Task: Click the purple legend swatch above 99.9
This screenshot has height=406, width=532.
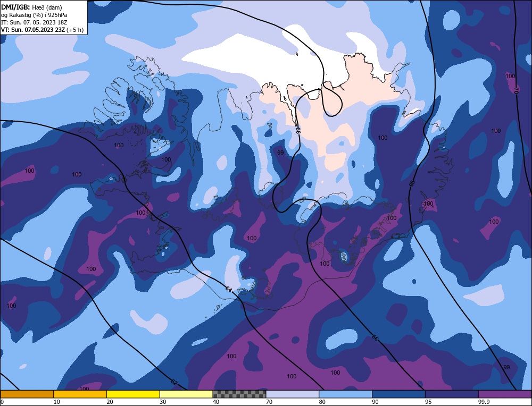Action: [505, 394]
